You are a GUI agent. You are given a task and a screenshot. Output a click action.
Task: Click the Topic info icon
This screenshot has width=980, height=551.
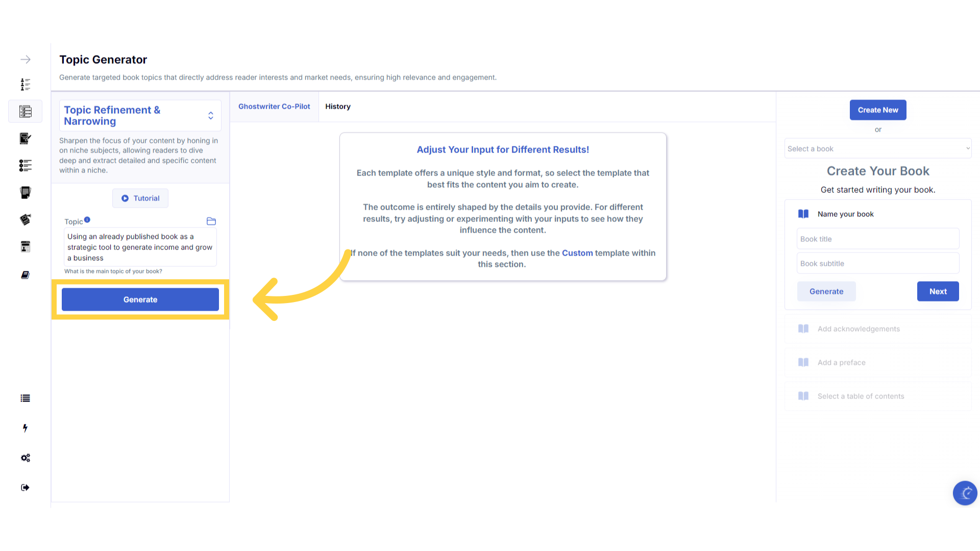point(87,220)
